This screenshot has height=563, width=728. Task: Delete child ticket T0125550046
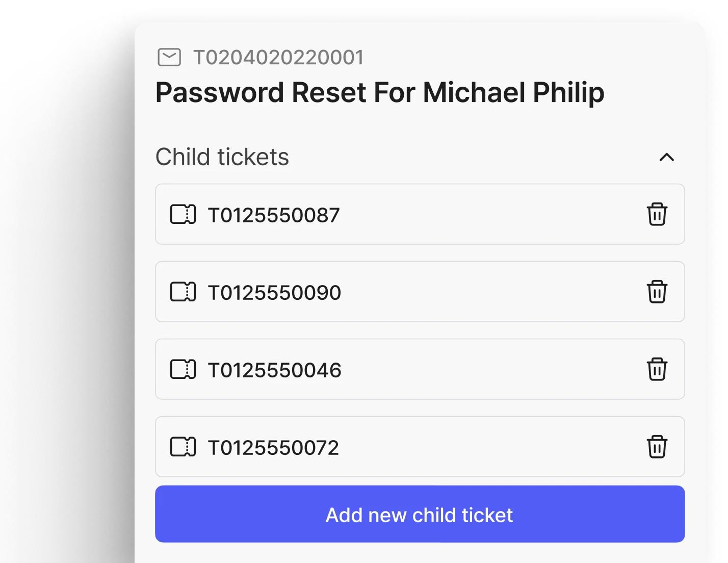tap(657, 369)
